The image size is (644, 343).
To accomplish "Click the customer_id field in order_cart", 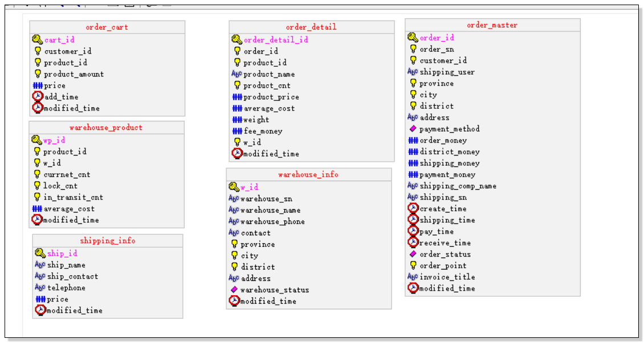I will tap(68, 51).
